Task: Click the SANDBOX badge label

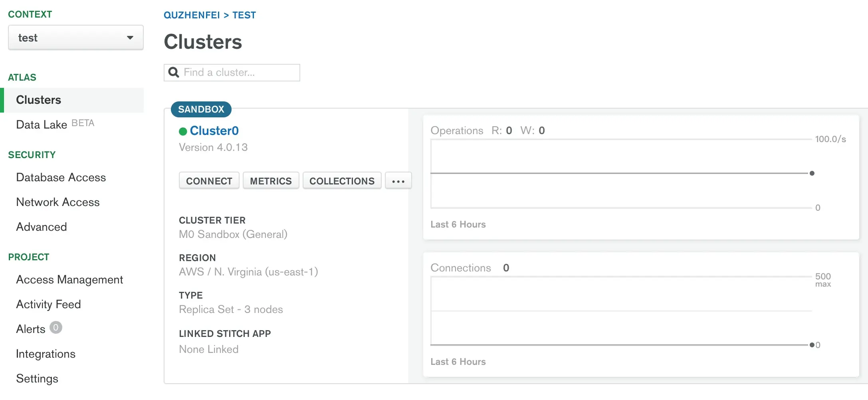Action: [x=201, y=109]
